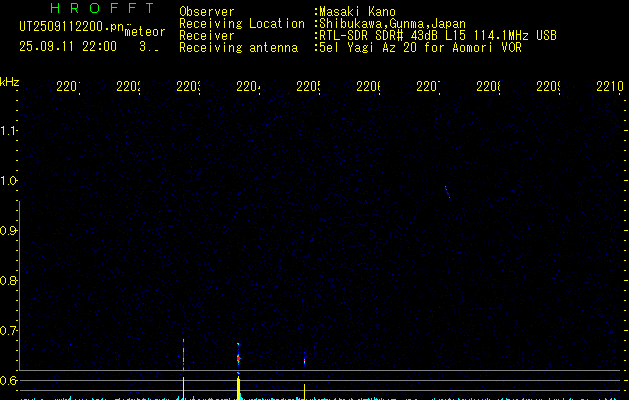Viewport: 629px width, 400px height.
Task: Click the kHz axis unit label
Action: click(10, 82)
